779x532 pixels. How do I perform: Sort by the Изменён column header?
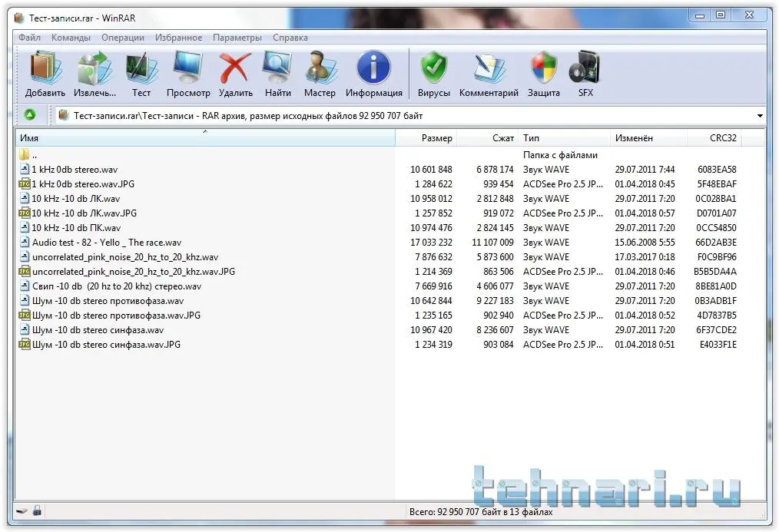coord(648,138)
